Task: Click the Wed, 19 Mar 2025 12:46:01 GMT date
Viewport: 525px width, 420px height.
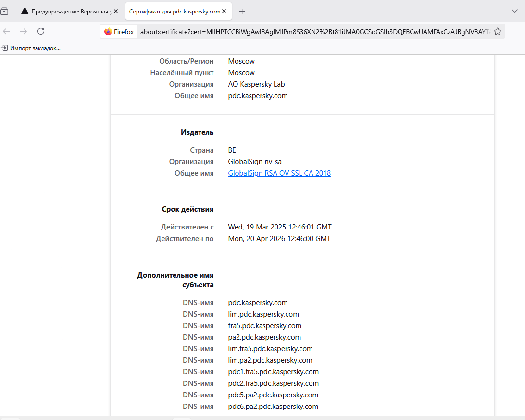Action: (x=280, y=227)
